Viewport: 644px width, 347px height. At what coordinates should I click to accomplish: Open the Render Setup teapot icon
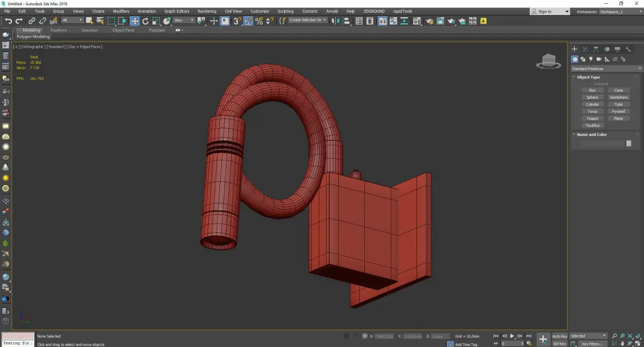coord(429,21)
